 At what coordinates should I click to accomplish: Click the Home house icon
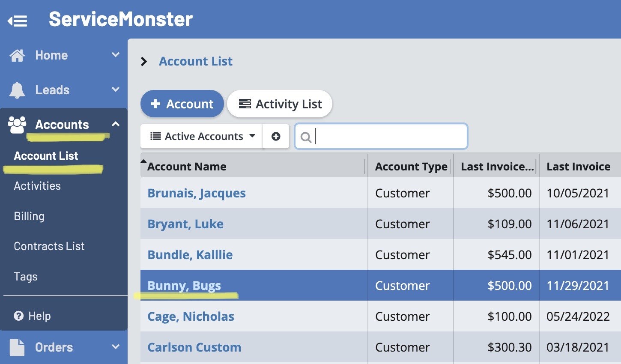tap(17, 55)
